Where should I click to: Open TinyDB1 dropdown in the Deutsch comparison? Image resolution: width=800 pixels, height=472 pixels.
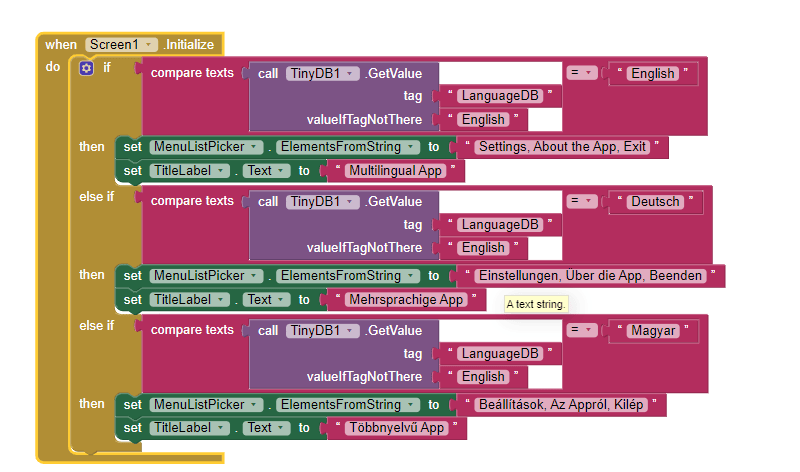point(322,202)
